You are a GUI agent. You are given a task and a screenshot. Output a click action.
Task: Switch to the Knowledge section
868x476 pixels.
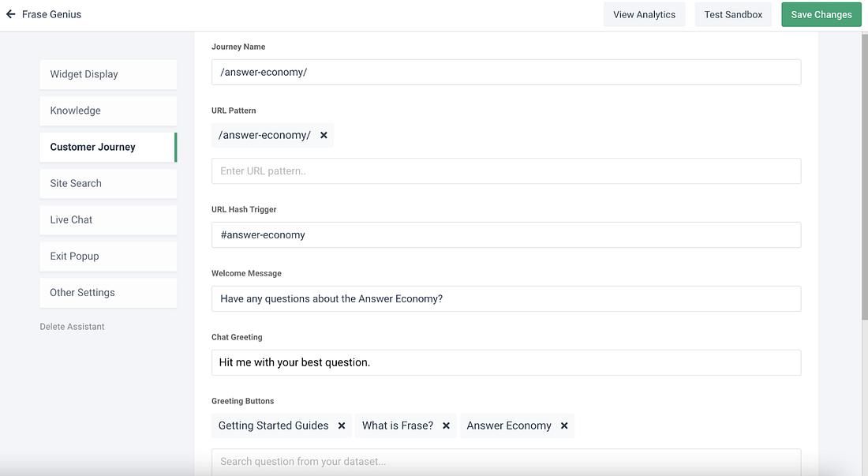click(109, 111)
